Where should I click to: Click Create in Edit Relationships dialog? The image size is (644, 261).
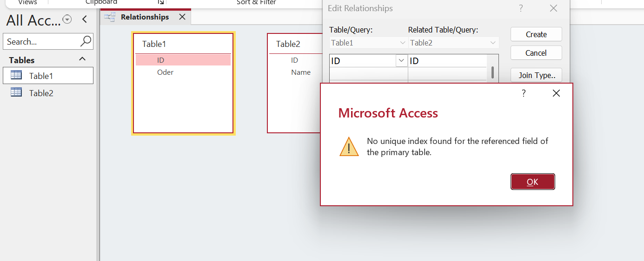coord(536,34)
